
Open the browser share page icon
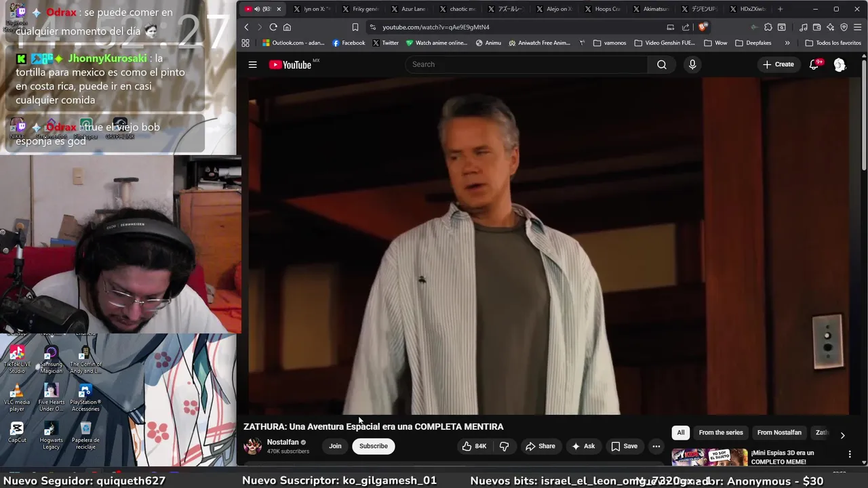(686, 27)
